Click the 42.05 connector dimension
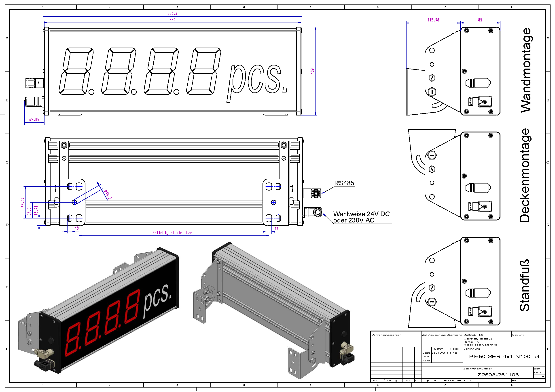This screenshot has height=392, width=555. point(34,119)
